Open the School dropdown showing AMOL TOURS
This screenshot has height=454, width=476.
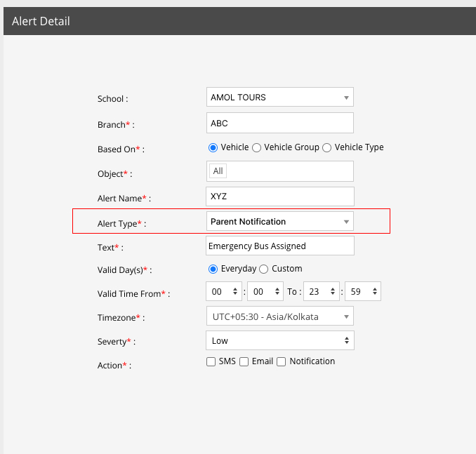coord(279,98)
